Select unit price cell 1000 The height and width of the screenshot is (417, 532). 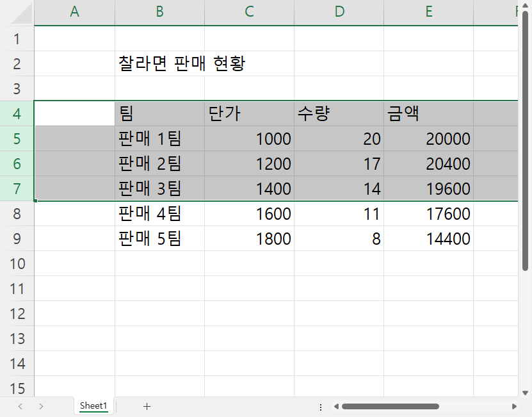[250, 138]
